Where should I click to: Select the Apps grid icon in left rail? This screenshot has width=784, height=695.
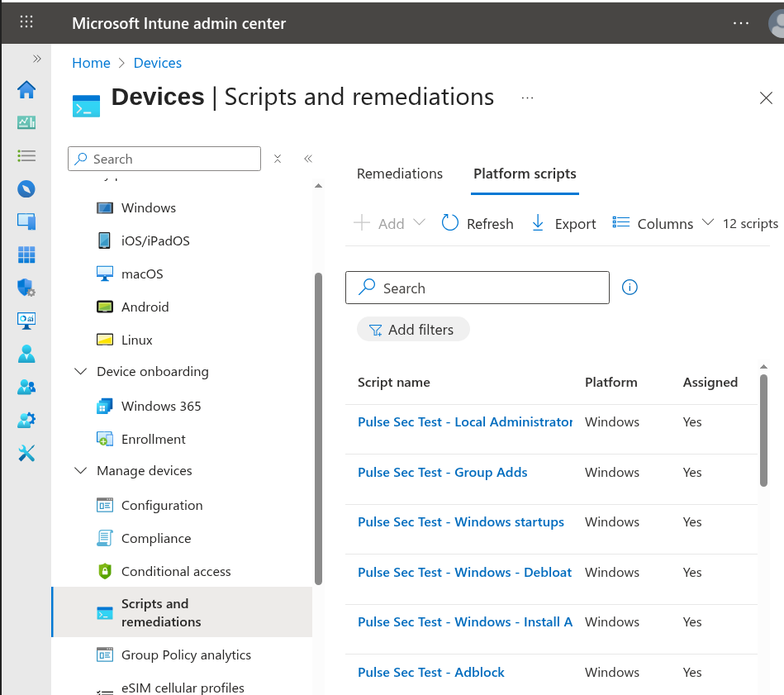coord(26,255)
